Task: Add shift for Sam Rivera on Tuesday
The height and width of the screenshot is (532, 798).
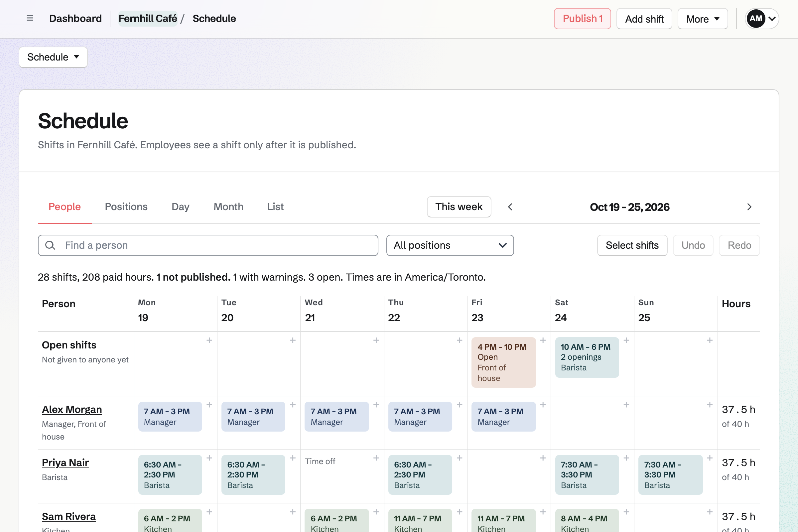Action: coord(293,512)
